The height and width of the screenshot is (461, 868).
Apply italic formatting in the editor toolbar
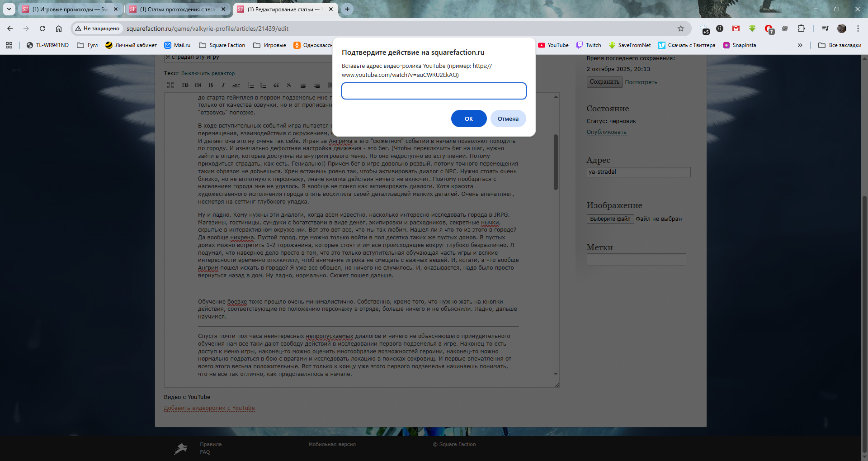[223, 85]
